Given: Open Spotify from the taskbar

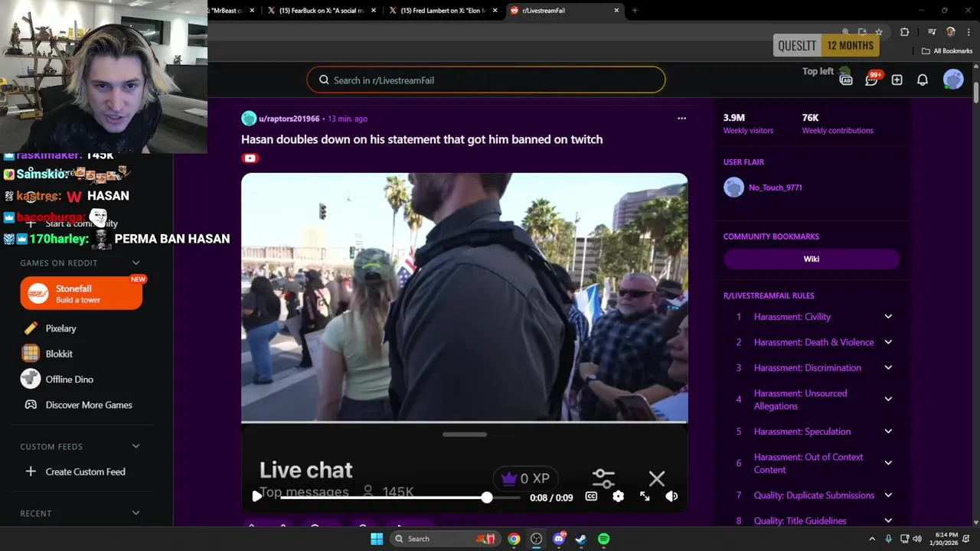Looking at the screenshot, I should 603,539.
